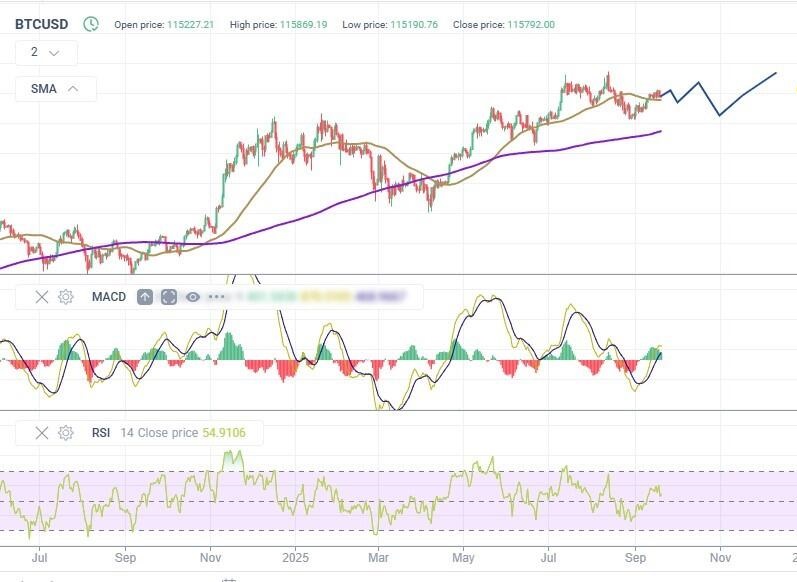
Task: Click the MACD indicator label
Action: (109, 297)
